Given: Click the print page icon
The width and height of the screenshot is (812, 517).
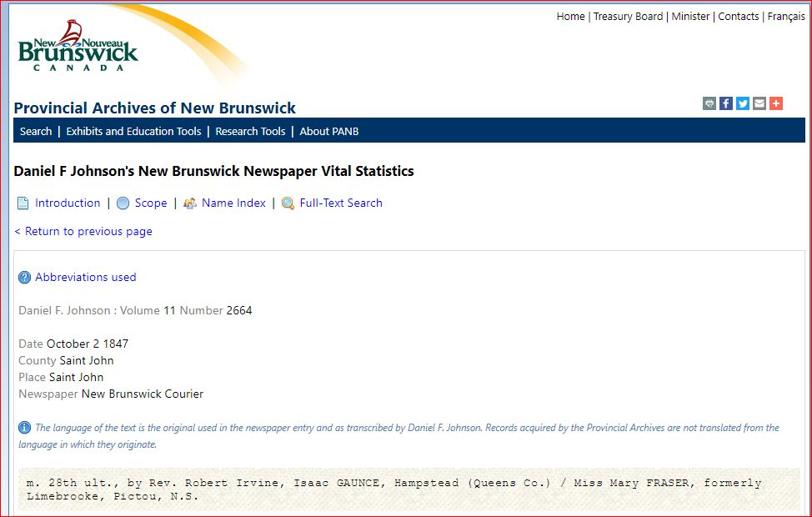Looking at the screenshot, I should pyautogui.click(x=709, y=103).
